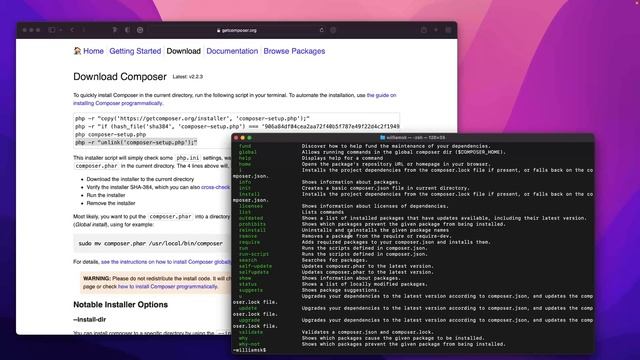Screen dimensions: 640x360
Task: Open 'how to install Composer programmatically' warning link
Action: pos(168,287)
